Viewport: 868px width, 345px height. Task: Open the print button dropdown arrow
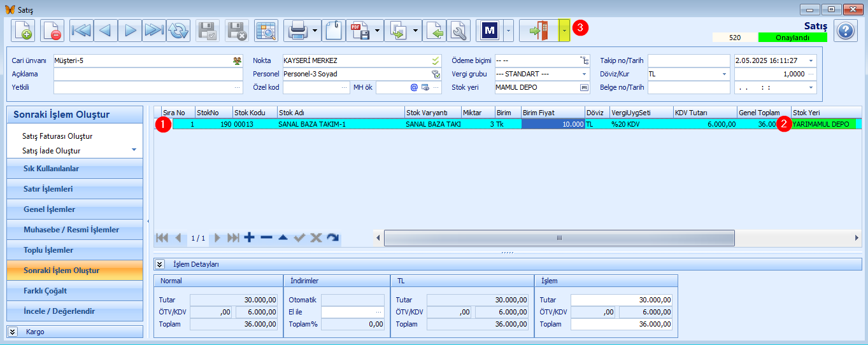[316, 30]
